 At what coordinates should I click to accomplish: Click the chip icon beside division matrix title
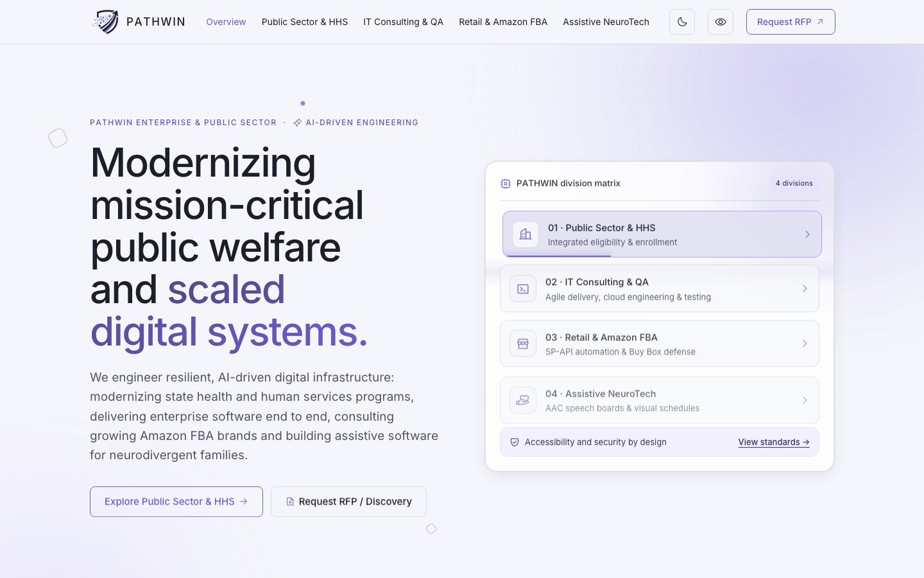[x=506, y=184]
